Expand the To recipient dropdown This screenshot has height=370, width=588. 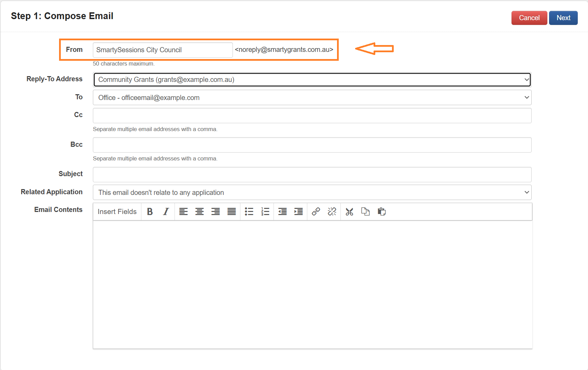coord(312,98)
